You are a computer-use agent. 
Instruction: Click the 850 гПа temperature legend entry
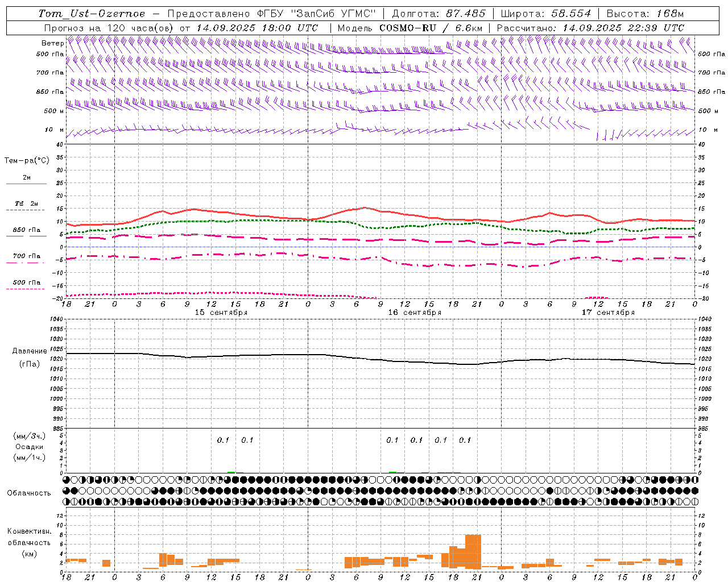[26, 230]
